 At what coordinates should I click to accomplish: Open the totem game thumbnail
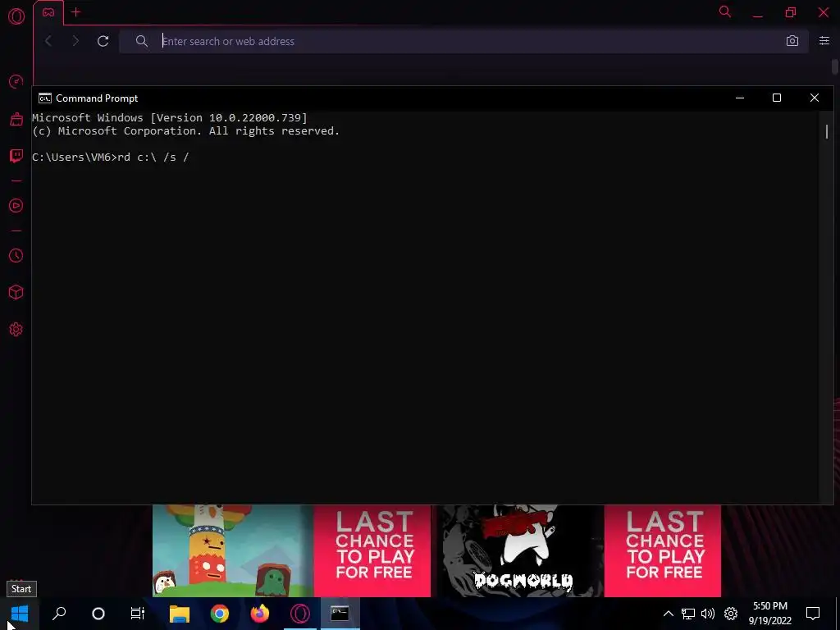point(233,550)
